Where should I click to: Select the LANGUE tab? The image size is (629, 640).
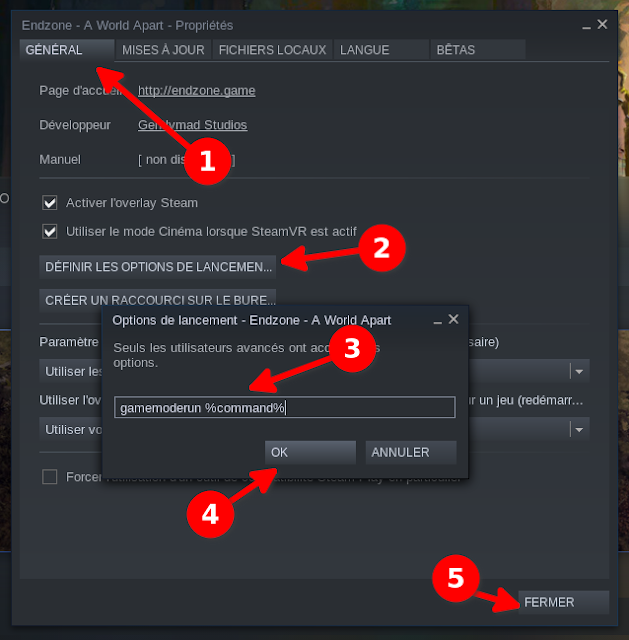[381, 50]
